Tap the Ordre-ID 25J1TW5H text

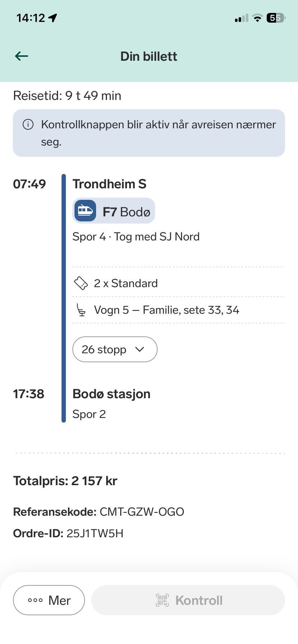[x=68, y=533]
